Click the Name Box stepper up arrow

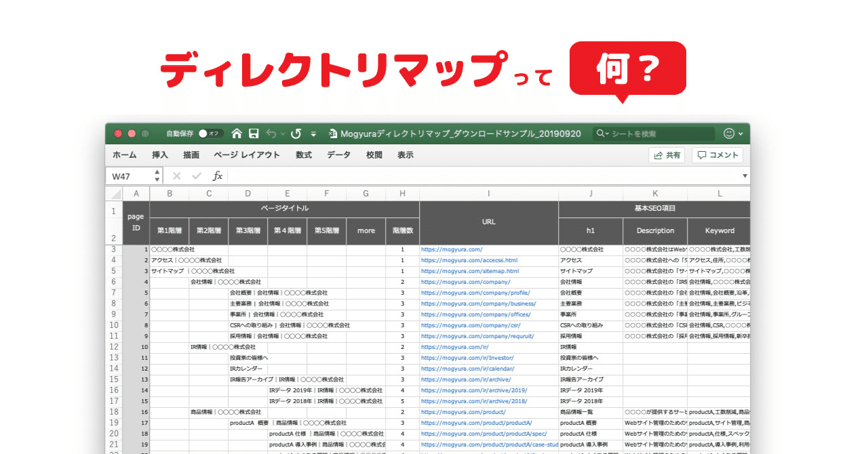point(157,172)
